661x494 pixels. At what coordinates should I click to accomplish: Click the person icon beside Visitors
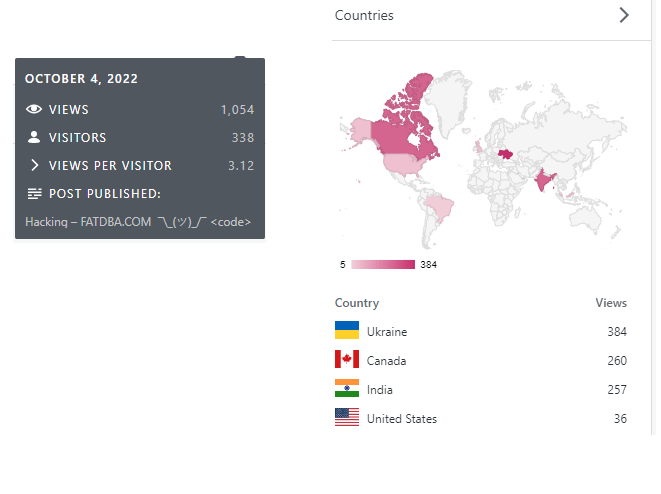(x=34, y=138)
